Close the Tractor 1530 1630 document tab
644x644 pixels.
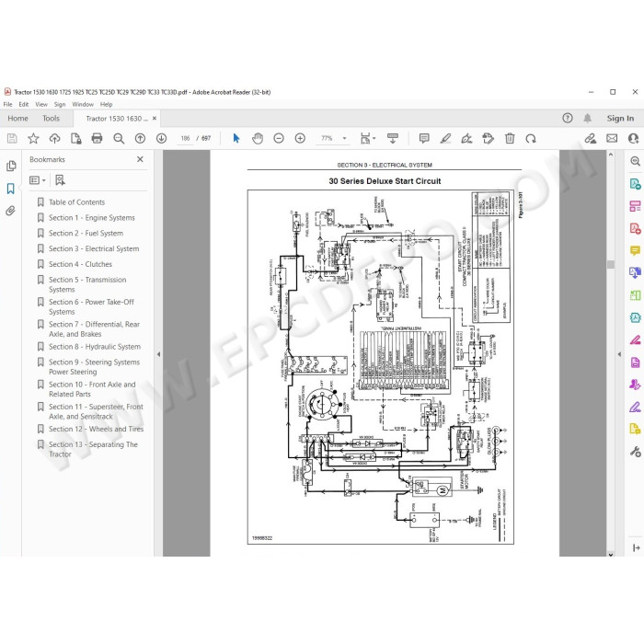point(155,119)
